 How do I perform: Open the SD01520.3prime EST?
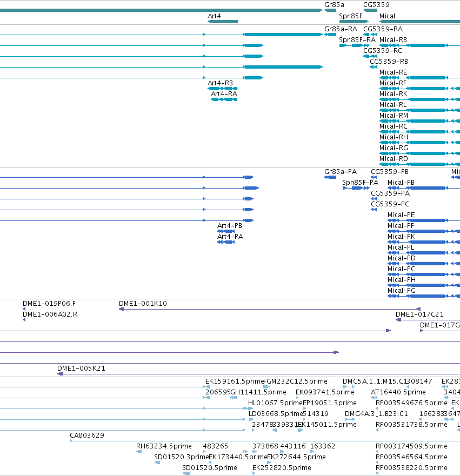(157, 462)
